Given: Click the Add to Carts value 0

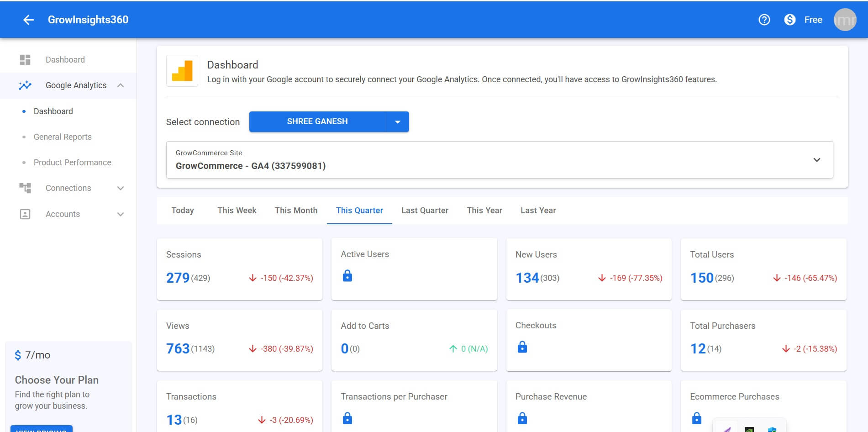Looking at the screenshot, I should [345, 348].
